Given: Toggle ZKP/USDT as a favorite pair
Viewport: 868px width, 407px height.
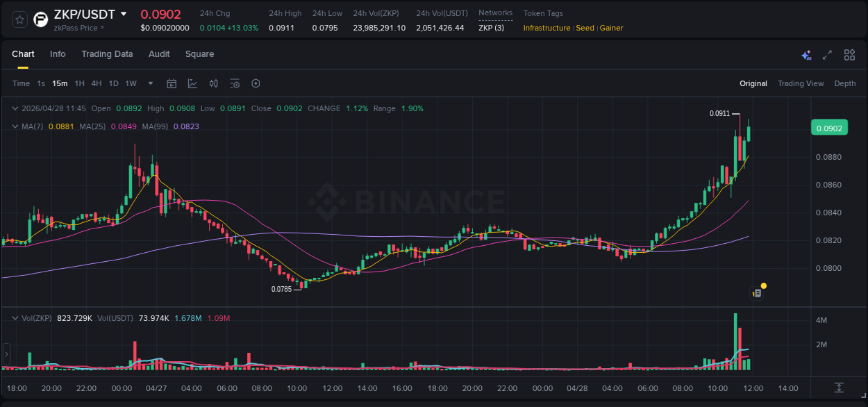Looking at the screenshot, I should pyautogui.click(x=19, y=19).
